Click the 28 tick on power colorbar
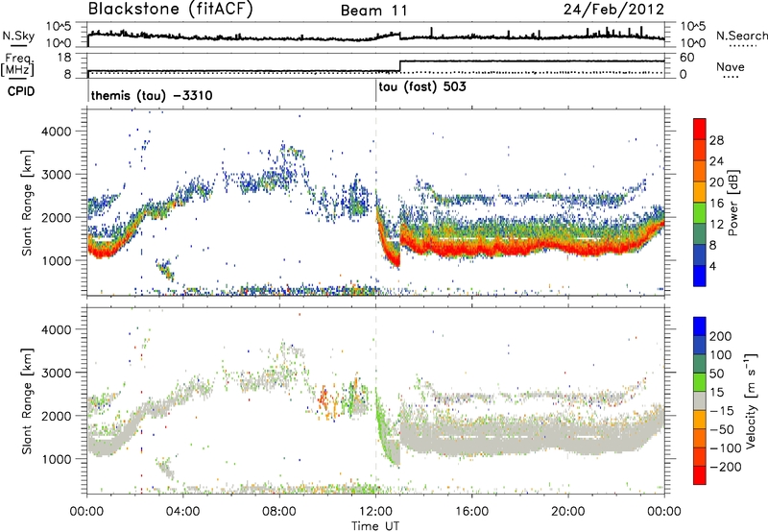Viewport: 768px width, 532px height. click(x=716, y=140)
